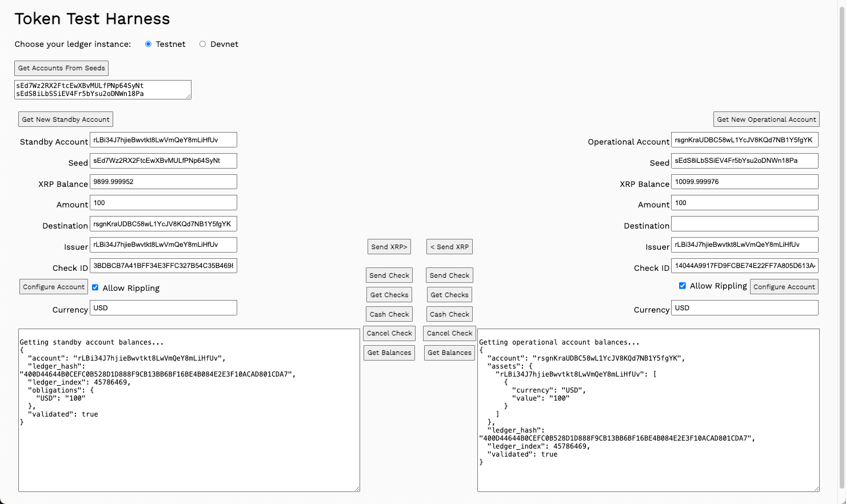The width and height of the screenshot is (846, 504).
Task: Click operational Configure Account button
Action: (784, 287)
